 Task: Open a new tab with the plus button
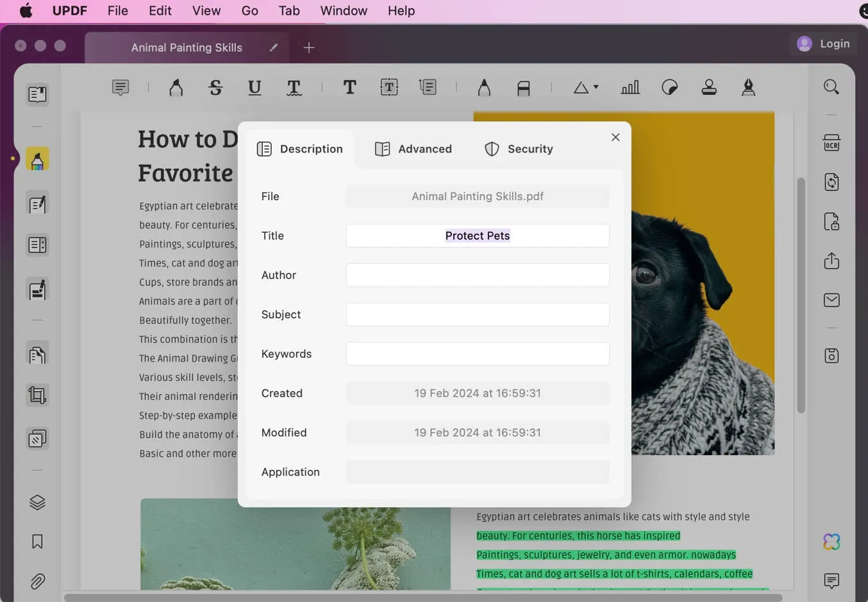(308, 47)
